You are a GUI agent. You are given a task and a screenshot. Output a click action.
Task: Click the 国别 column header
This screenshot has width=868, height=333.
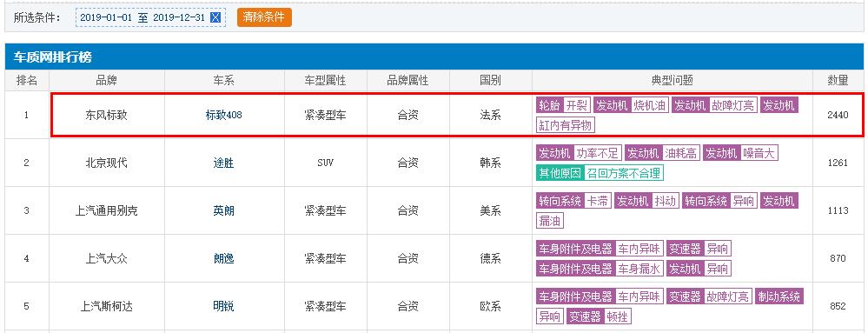coord(490,80)
